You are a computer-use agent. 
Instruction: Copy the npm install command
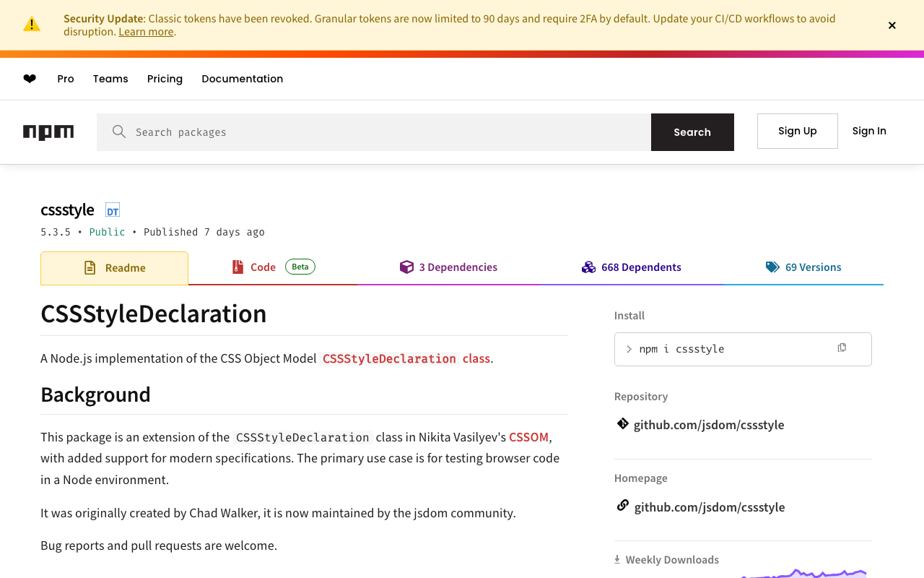842,348
